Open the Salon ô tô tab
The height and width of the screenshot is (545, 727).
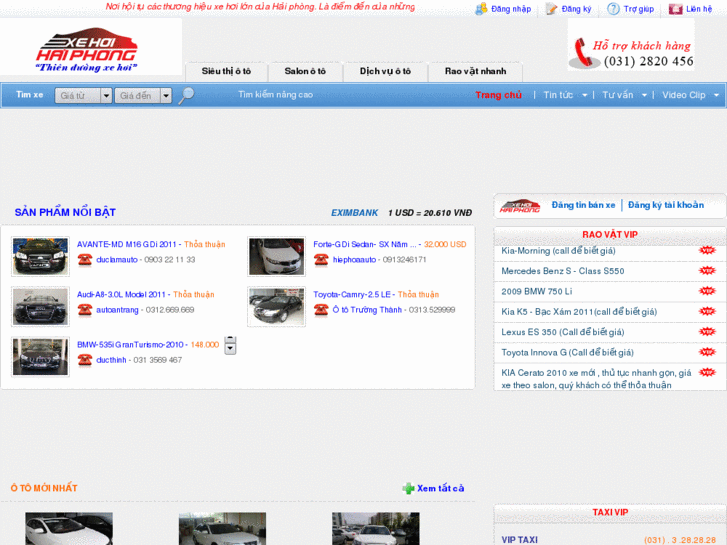(305, 71)
